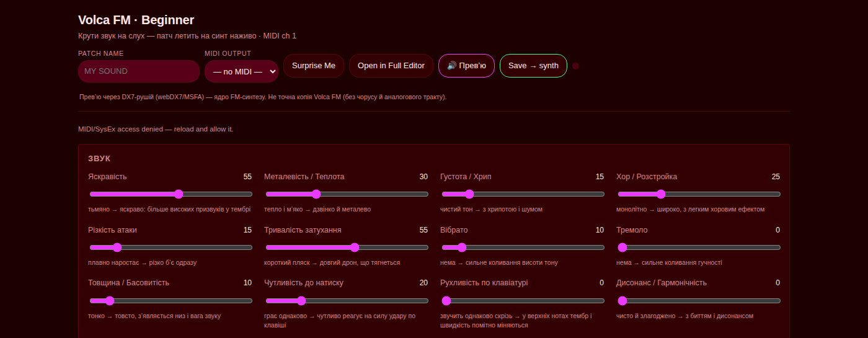This screenshot has width=868, height=338.
Task: Click the Чутливість до натиску value 20
Action: 423,283
